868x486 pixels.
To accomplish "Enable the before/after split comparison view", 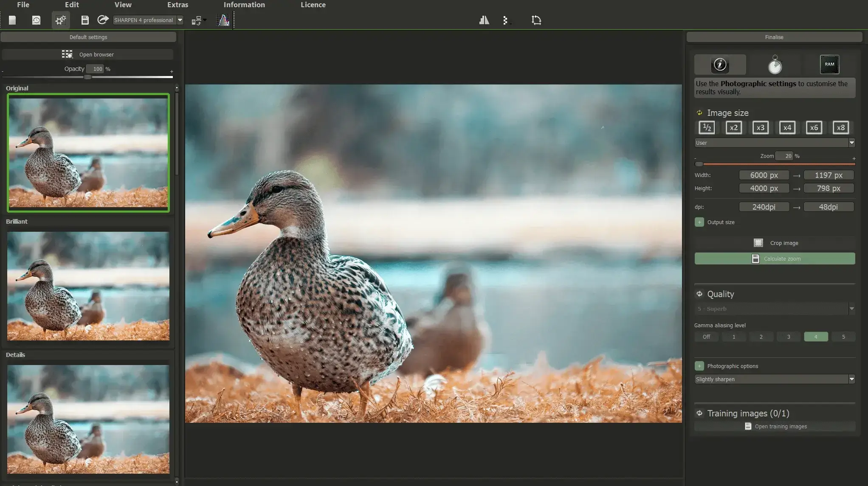I will (484, 20).
